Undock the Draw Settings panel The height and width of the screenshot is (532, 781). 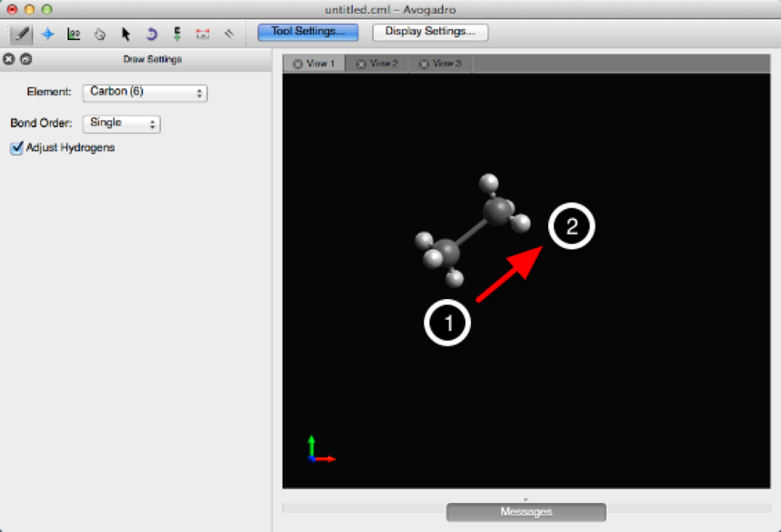(25, 59)
